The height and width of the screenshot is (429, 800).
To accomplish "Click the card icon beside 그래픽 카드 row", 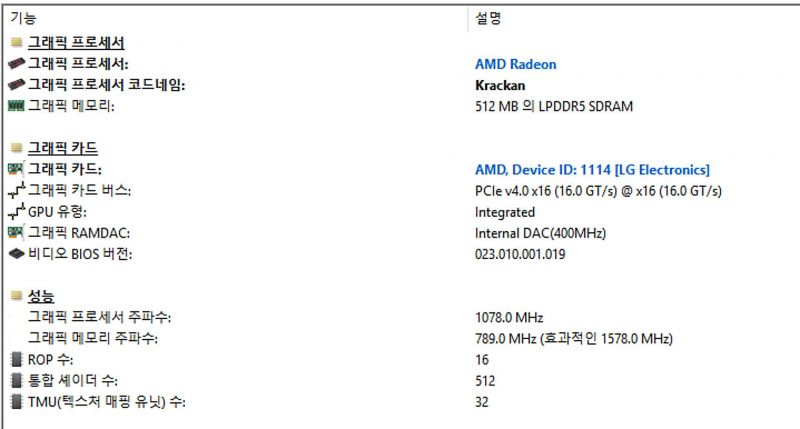I will (16, 169).
